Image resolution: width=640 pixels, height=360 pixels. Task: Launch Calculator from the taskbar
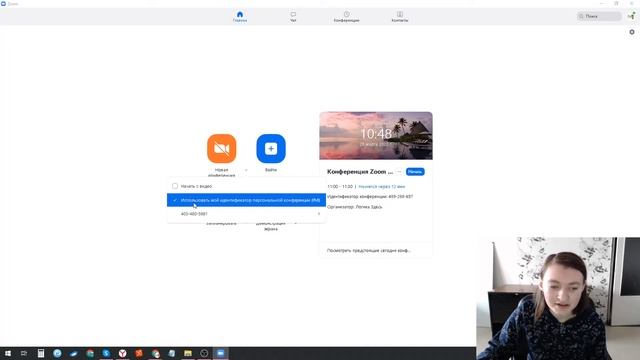pos(41,353)
